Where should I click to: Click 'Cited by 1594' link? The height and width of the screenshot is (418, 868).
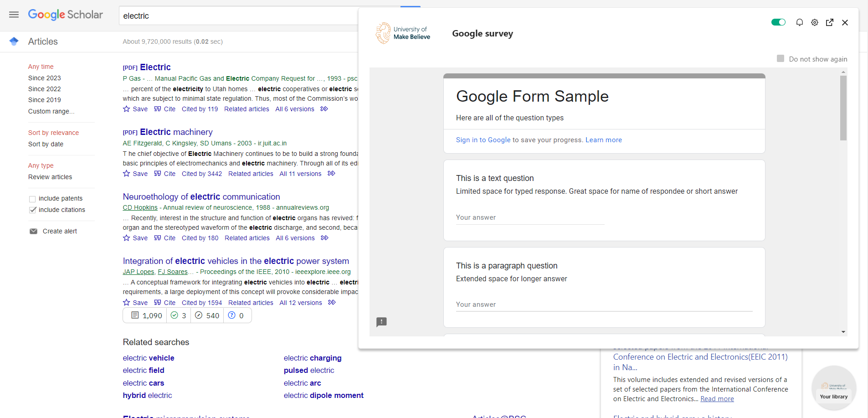tap(202, 303)
